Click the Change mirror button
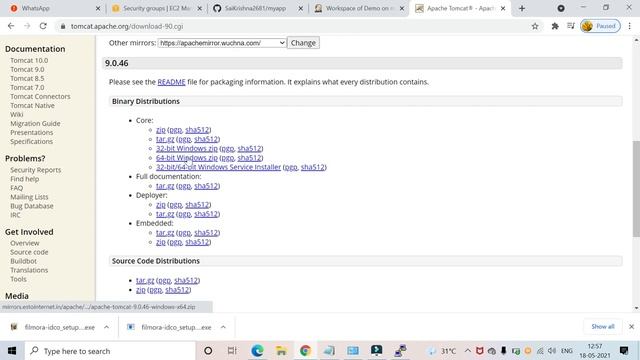 coord(303,43)
